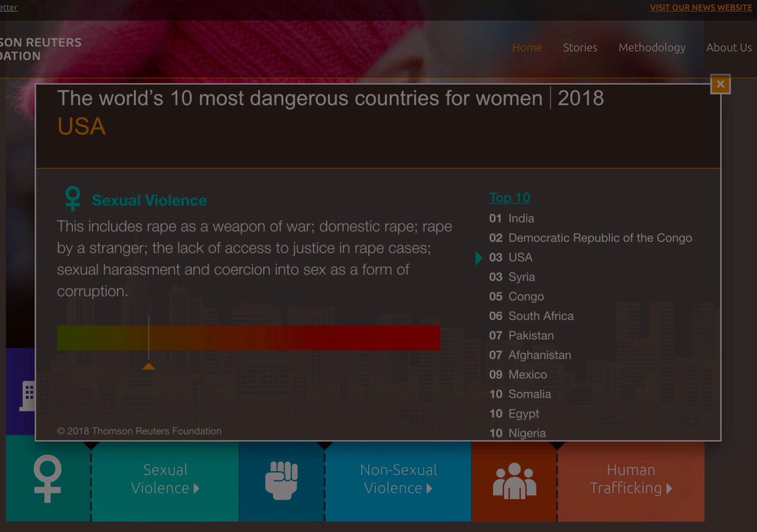Go to the Stories page
757x532 pixels.
click(580, 47)
